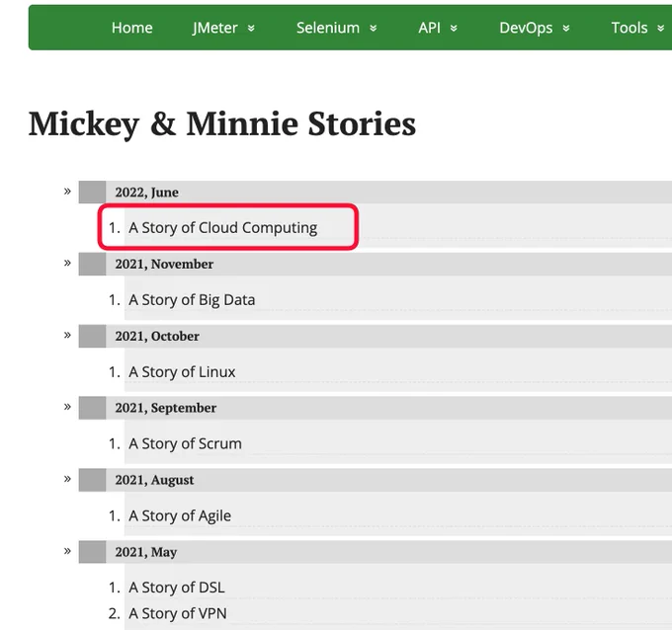Expand the API dropdown chevron
672x630 pixels.
point(454,29)
